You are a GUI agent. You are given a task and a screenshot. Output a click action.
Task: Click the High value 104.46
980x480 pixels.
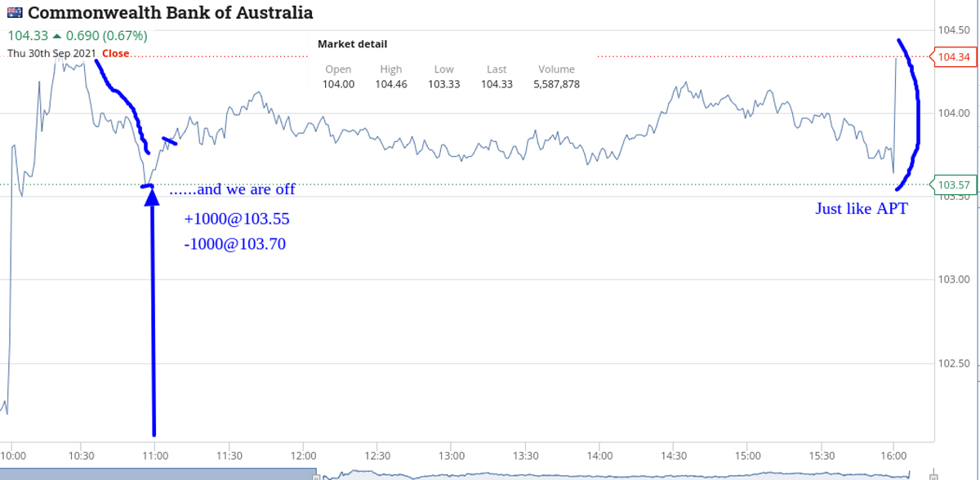(x=391, y=83)
